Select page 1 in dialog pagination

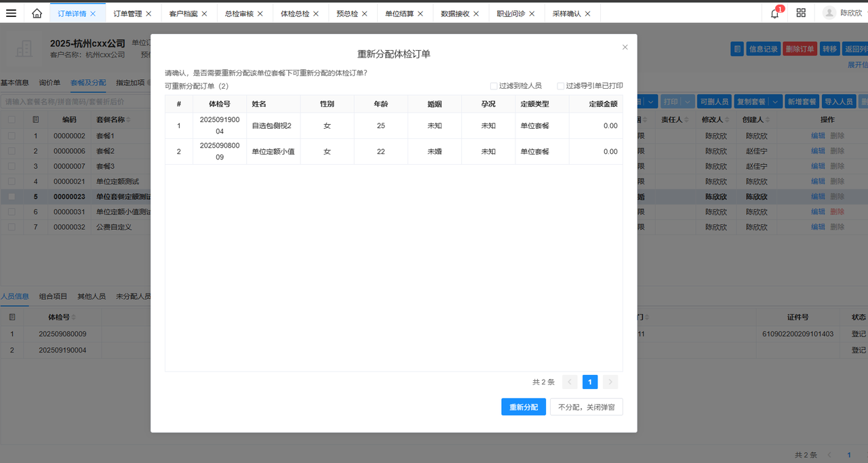coord(590,382)
